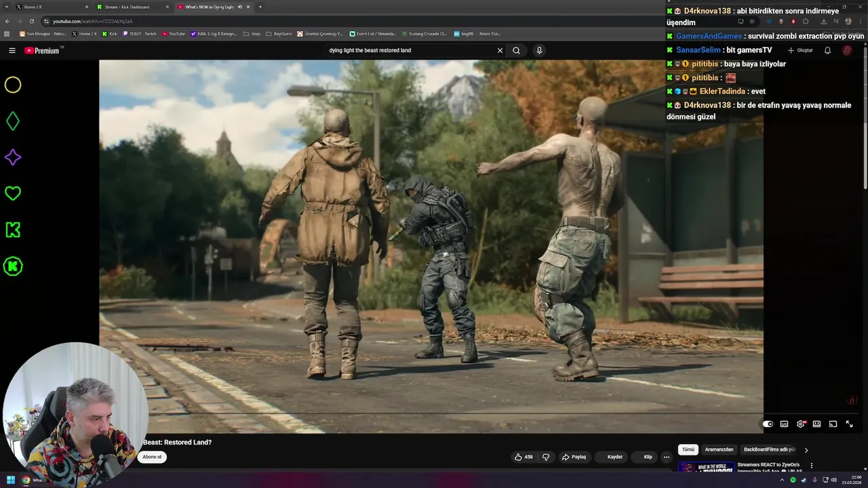Viewport: 868px width, 488px height.
Task: Click the YouTube search magnifier button
Action: click(516, 50)
